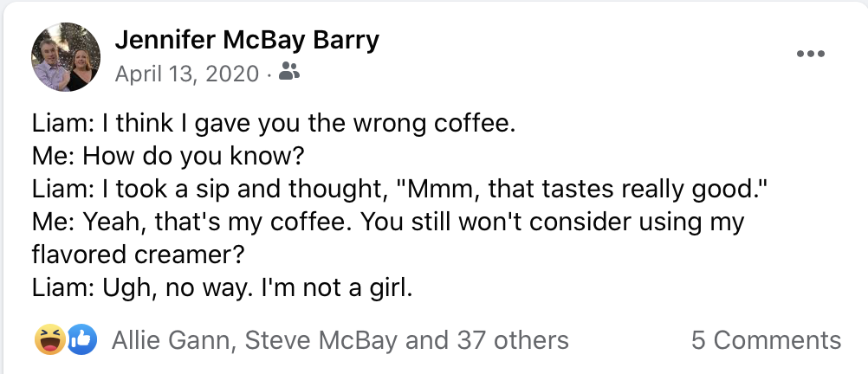Click the blue Like reaction icon
The height and width of the screenshot is (374, 868).
[81, 340]
